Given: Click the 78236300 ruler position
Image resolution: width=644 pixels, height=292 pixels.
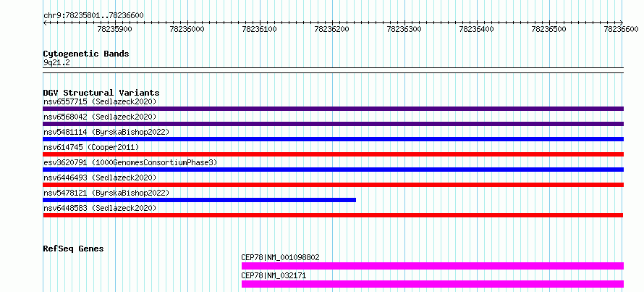Looking at the screenshot, I should pos(404,29).
